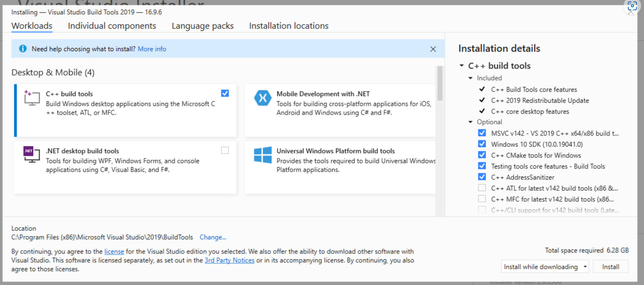Click the .NET desktop build tools icon
Screen dimensions: 644x285
click(x=32, y=154)
